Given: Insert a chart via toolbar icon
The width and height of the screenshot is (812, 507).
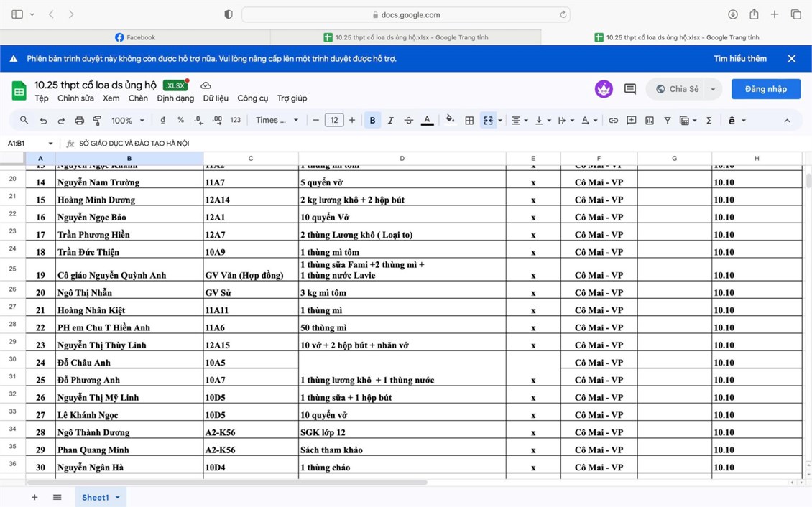Looking at the screenshot, I should click(x=649, y=121).
